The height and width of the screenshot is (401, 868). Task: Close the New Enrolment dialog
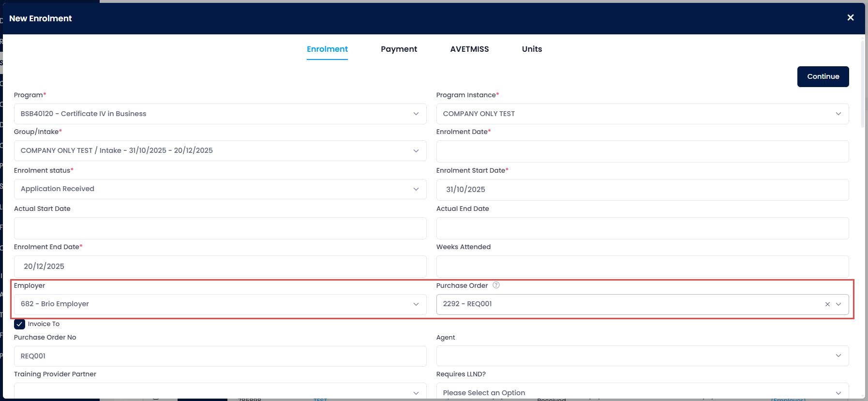850,17
